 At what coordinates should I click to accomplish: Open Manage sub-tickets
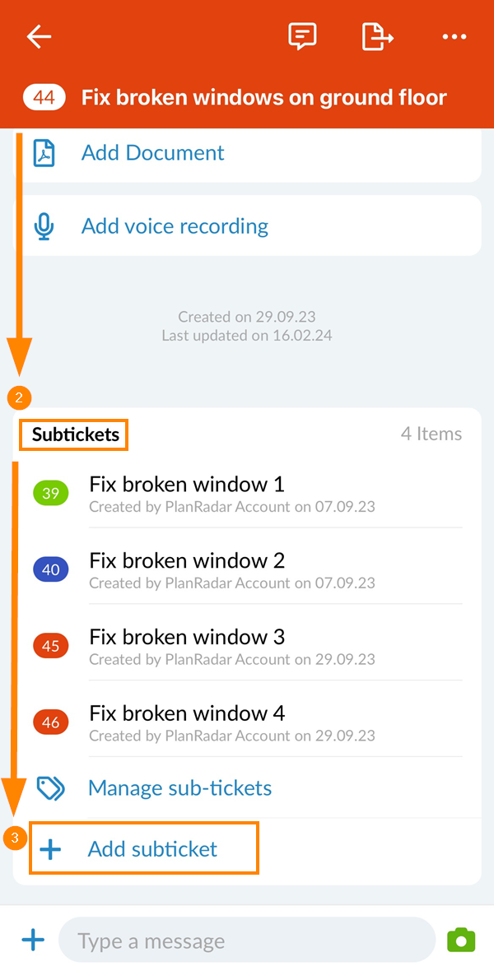179,788
